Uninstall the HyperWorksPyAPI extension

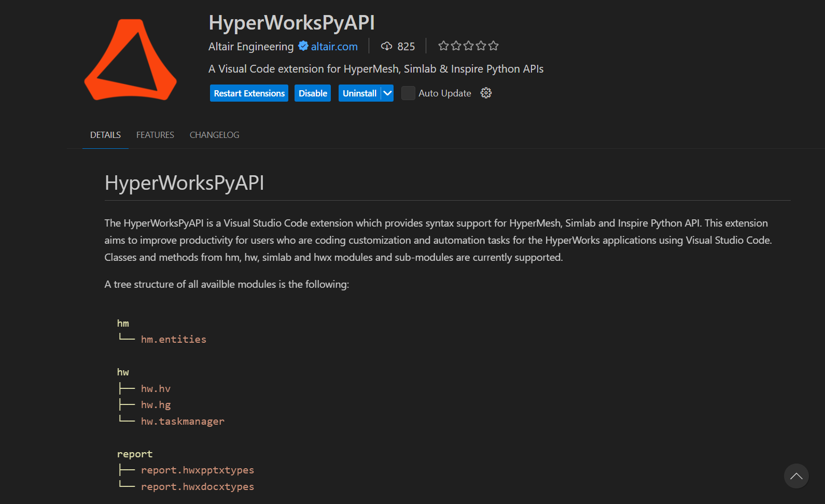[359, 93]
